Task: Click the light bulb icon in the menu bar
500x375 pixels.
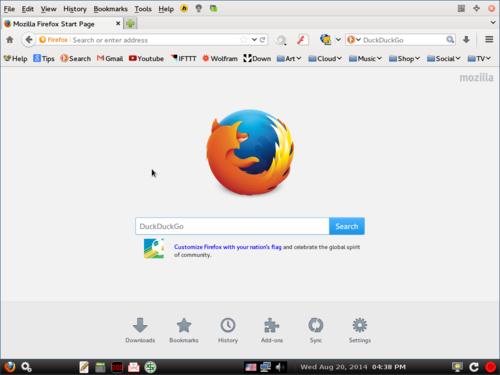Action: click(199, 8)
